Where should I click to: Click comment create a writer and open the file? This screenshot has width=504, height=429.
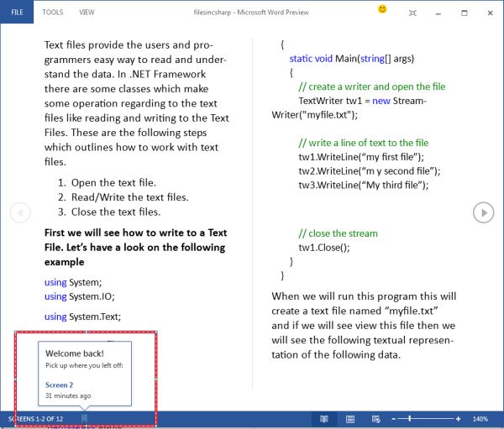tap(372, 86)
